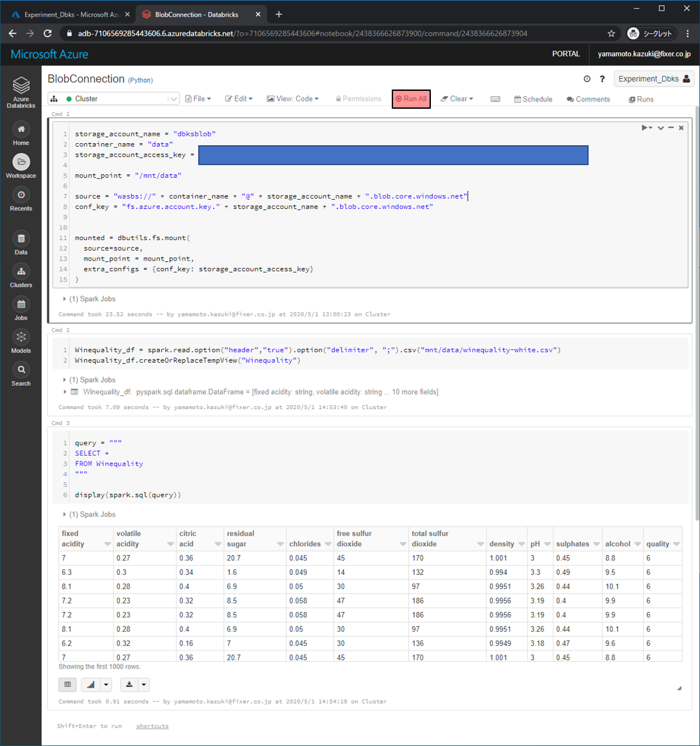Viewport: 700px width, 746px height.
Task: Click the help question mark icon
Action: 602,79
